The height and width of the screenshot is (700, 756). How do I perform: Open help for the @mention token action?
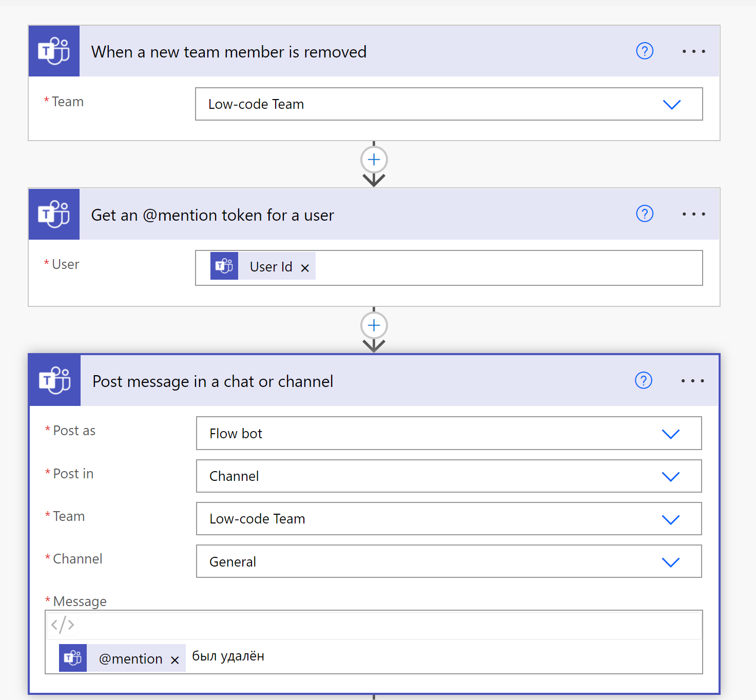coord(645,214)
